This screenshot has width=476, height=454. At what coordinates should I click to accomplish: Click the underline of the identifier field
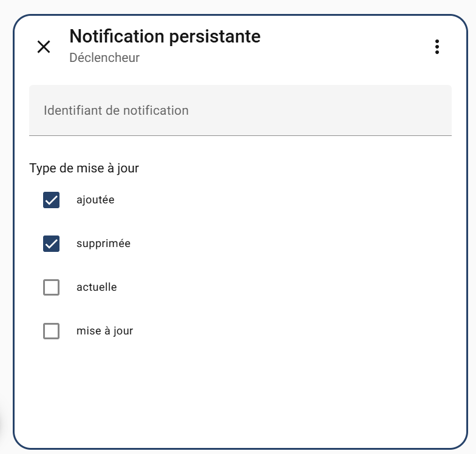[x=240, y=135]
